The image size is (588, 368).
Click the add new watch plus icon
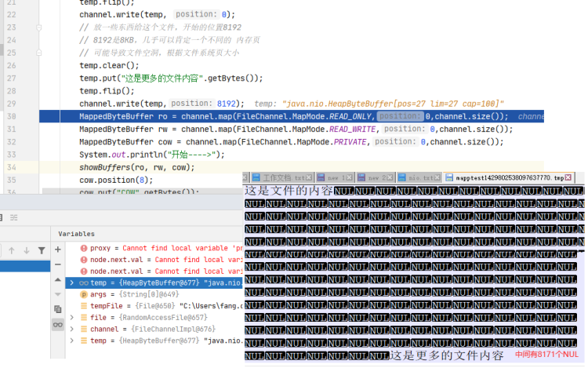pos(57,250)
